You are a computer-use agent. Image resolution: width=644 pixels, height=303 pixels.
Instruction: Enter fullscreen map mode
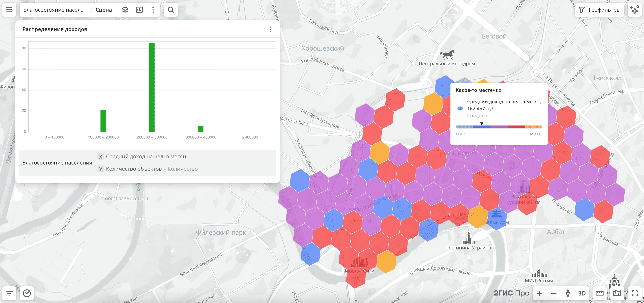(635, 293)
